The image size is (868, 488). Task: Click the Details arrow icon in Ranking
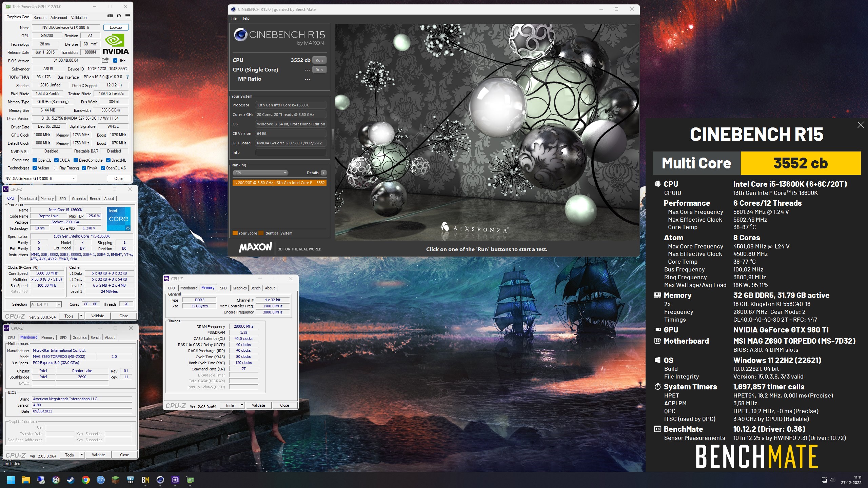(324, 173)
